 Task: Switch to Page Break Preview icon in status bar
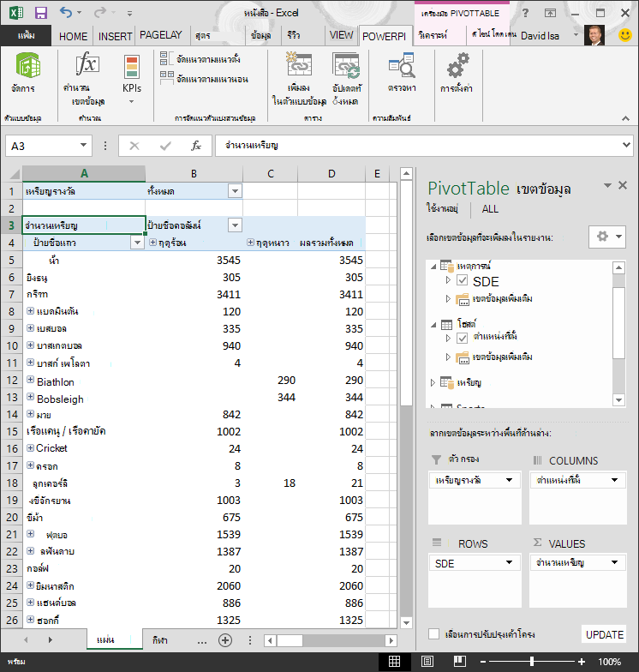point(460,662)
